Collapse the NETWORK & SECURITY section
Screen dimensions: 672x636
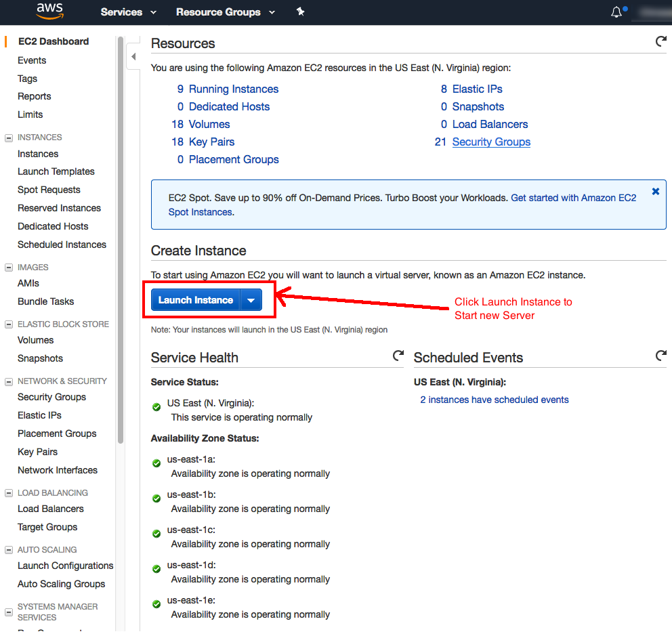point(9,381)
